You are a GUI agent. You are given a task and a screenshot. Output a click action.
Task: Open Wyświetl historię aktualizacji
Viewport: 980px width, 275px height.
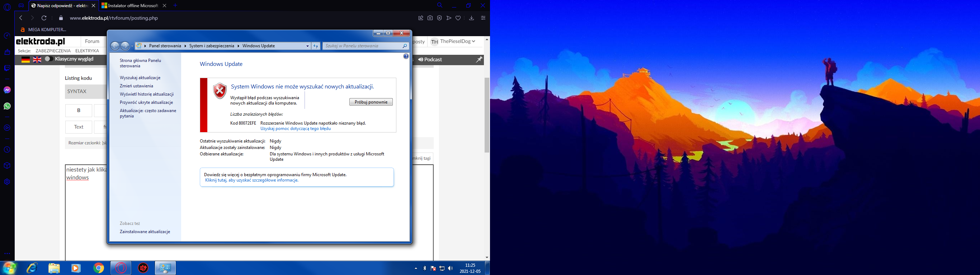pos(147,94)
